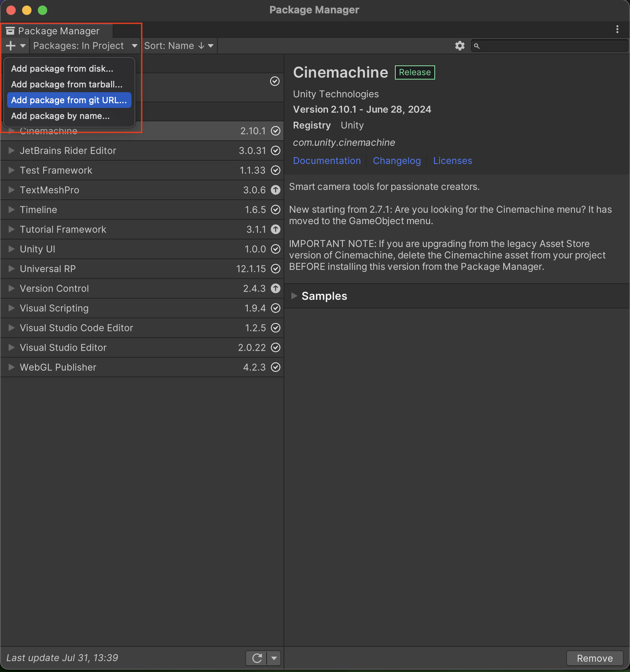Click installed checkmark for JetBrains Rider Editor
Viewport: 630px width, 672px height.
point(276,150)
